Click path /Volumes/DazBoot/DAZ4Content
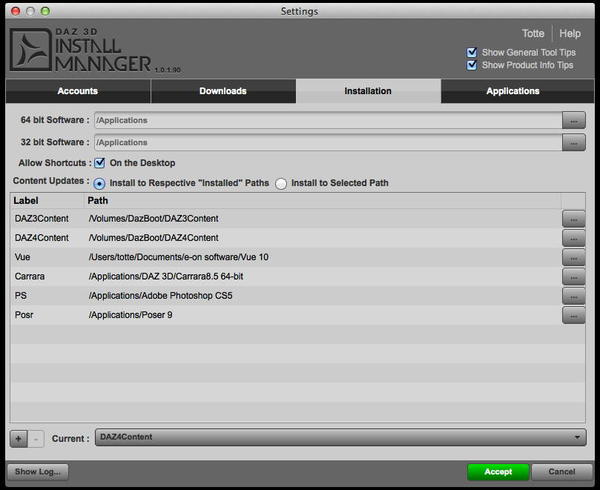 153,238
